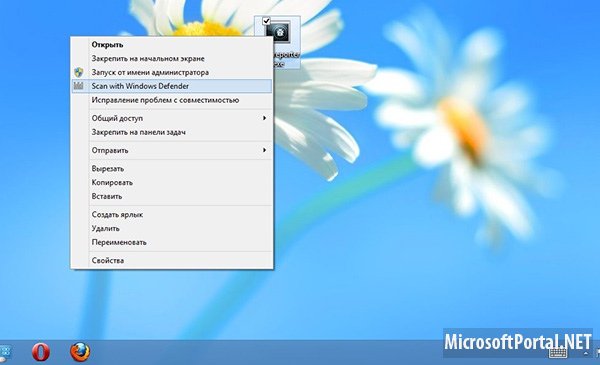This screenshot has width=600, height=365.
Task: Open Свойства from the context menu
Action: [x=172, y=261]
